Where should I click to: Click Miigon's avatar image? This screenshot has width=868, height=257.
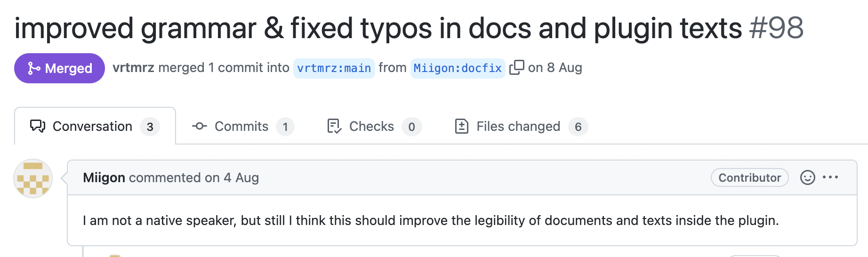(x=33, y=178)
